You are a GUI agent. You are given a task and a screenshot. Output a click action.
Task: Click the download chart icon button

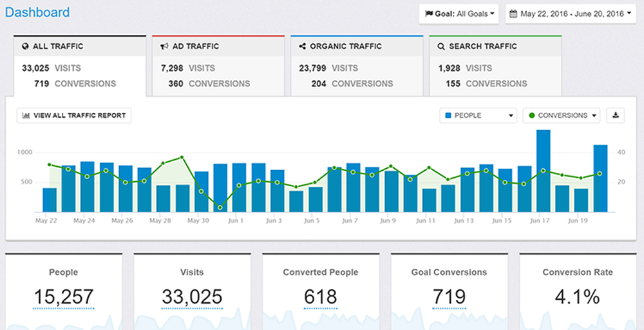(x=615, y=115)
